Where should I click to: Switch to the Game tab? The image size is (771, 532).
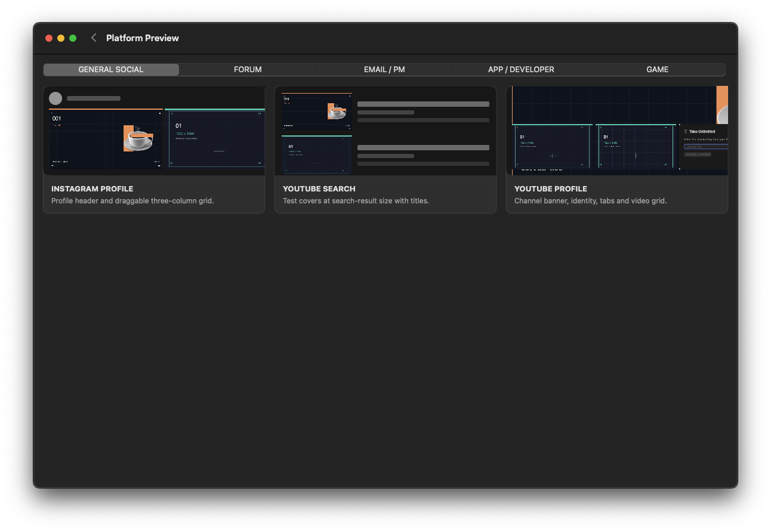pos(657,70)
